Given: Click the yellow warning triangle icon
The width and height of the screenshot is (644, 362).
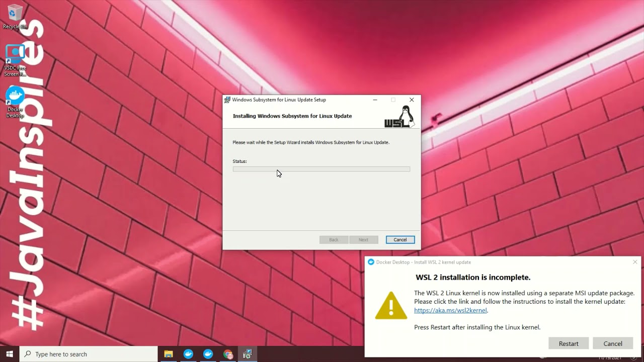Looking at the screenshot, I should (391, 305).
